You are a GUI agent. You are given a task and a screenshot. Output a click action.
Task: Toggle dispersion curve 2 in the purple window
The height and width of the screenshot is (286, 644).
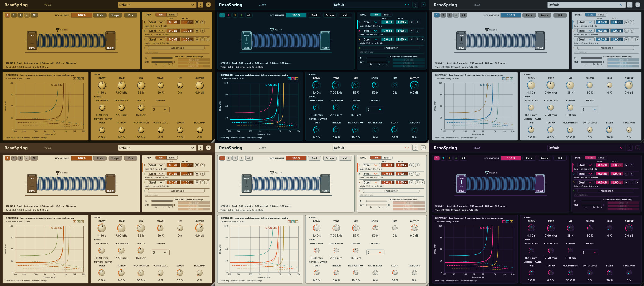[508, 222]
